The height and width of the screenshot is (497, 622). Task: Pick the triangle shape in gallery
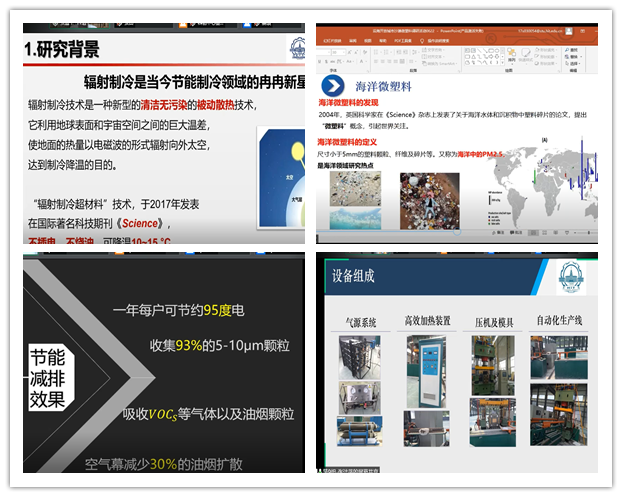474,57
